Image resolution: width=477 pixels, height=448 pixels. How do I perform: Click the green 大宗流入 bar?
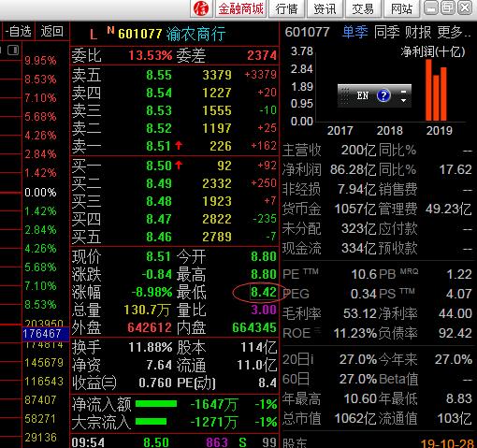click(x=151, y=422)
